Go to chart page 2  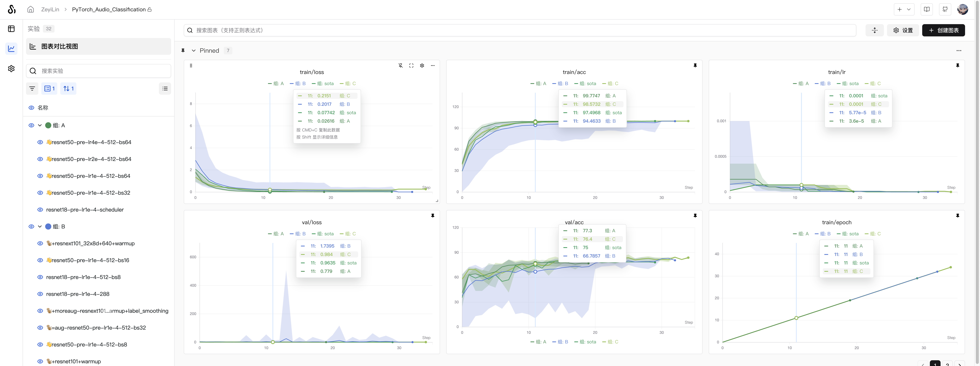click(x=947, y=363)
